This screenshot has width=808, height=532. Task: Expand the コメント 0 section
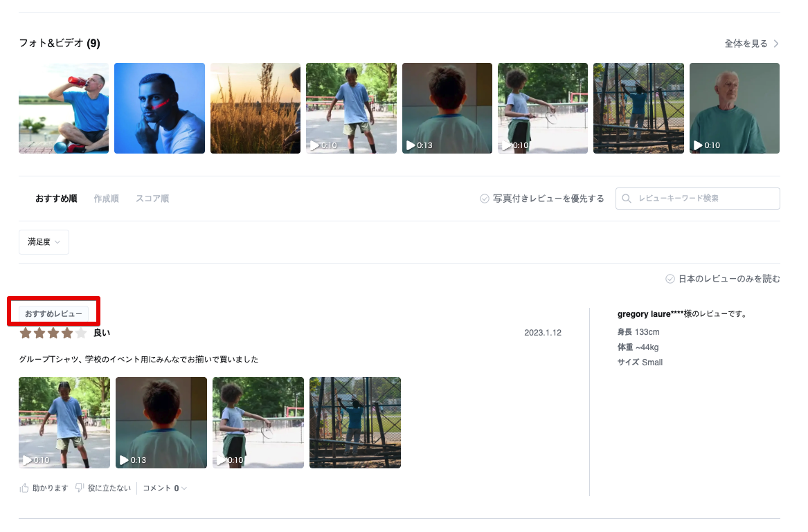[x=165, y=488]
